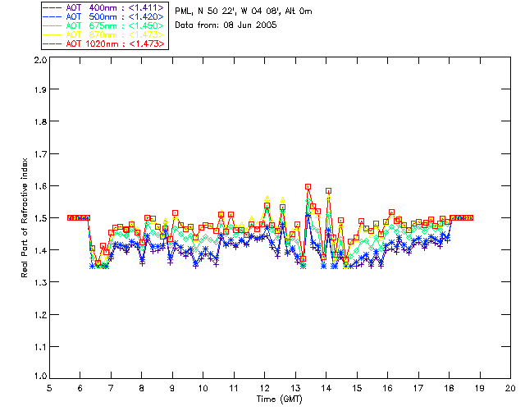Click the y-axis label 1.6

click(40, 186)
